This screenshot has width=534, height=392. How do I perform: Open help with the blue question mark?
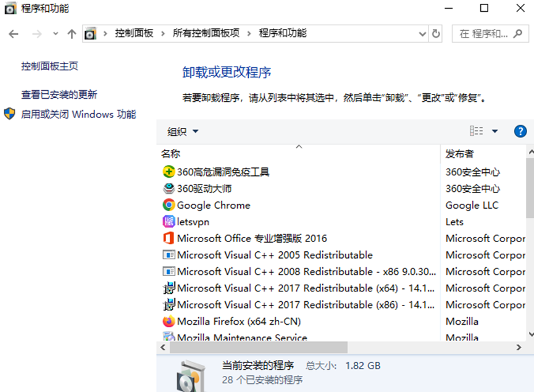[520, 131]
